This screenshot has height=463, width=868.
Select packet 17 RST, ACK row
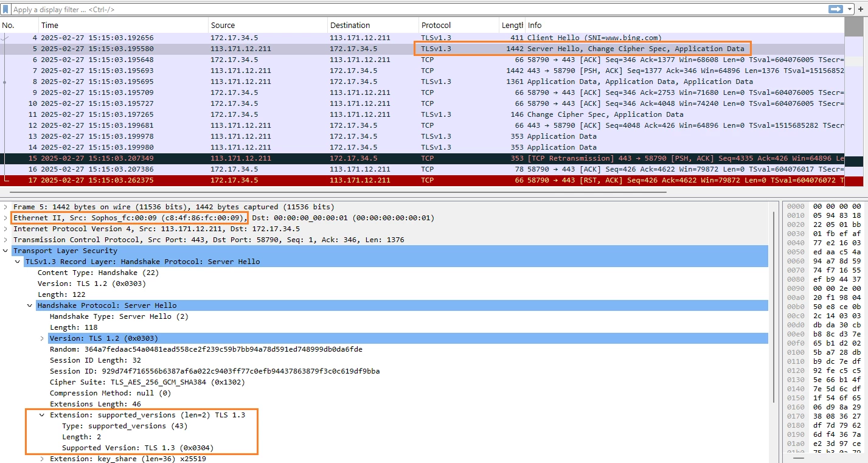pos(422,180)
